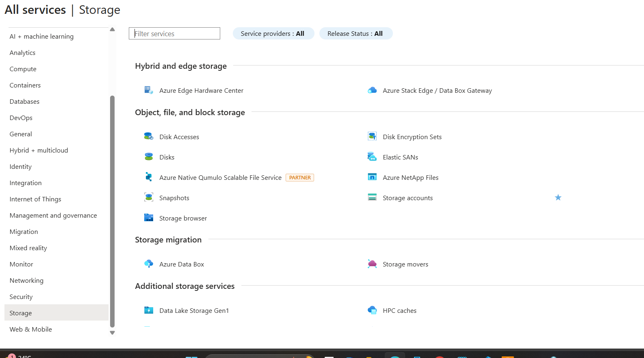Screen dimensions: 644x358
Task: Open the Storage accounts service link
Action: [408, 198]
